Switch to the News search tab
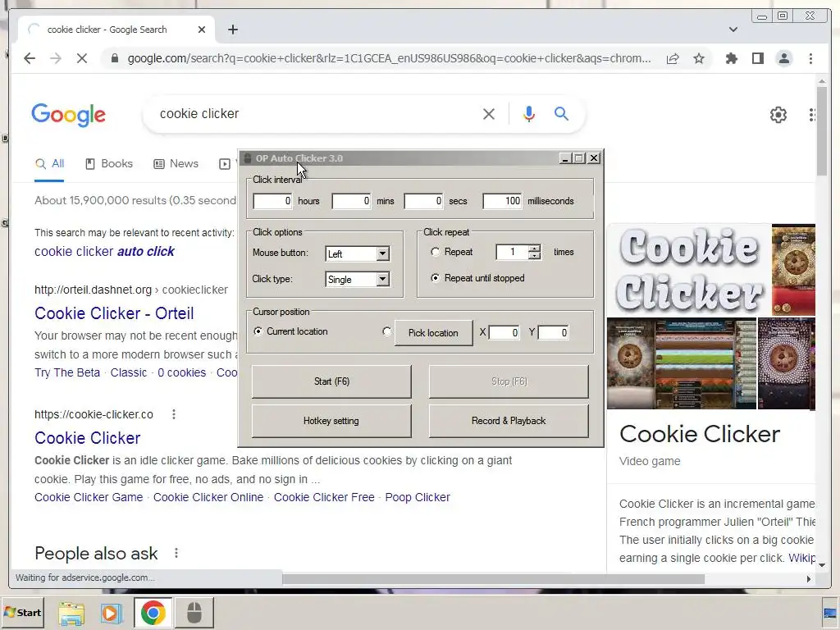Image resolution: width=840 pixels, height=630 pixels. coord(176,164)
